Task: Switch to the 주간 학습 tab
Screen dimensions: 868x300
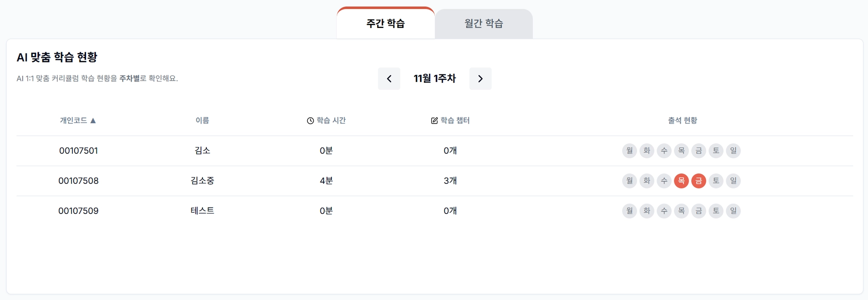Action: click(x=386, y=23)
